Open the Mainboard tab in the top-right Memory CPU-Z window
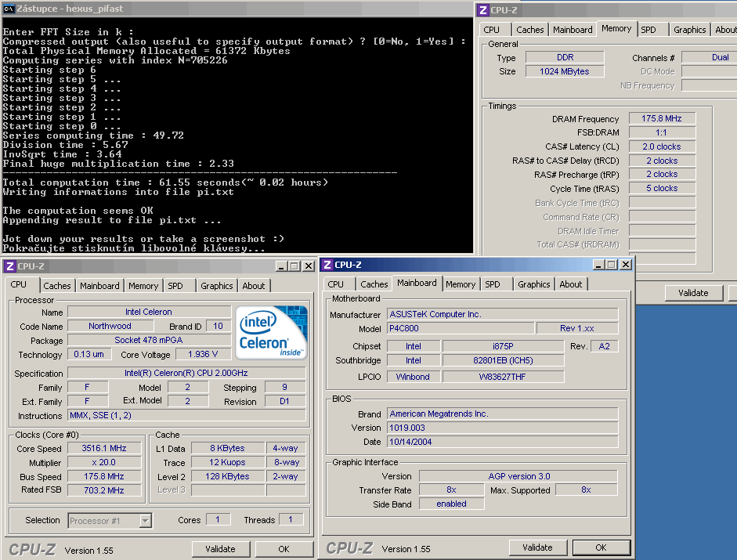 click(573, 30)
